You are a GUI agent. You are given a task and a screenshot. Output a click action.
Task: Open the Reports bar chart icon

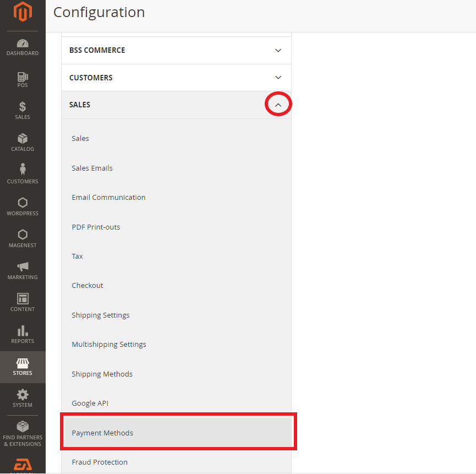(x=23, y=330)
